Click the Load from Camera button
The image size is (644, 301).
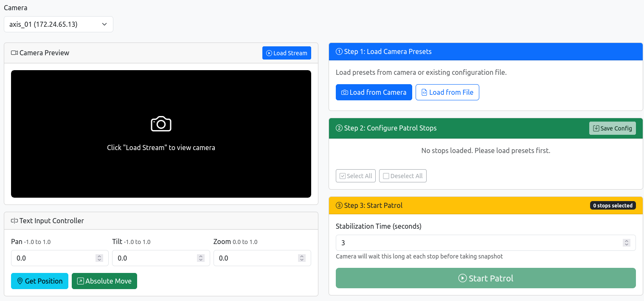pyautogui.click(x=374, y=92)
